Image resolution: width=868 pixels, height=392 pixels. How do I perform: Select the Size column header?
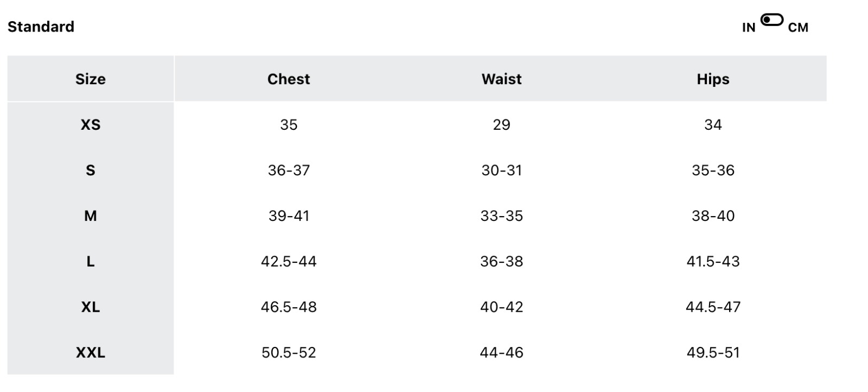[x=91, y=79]
